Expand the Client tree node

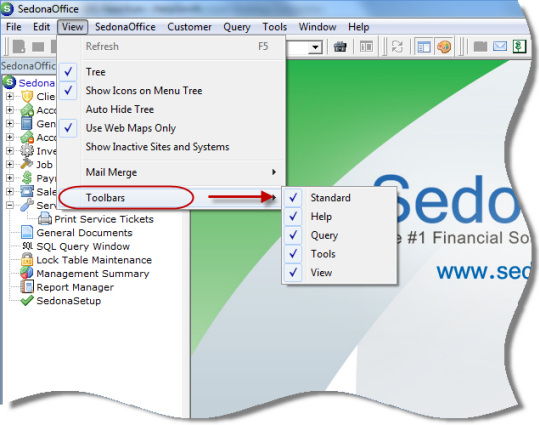coord(10,96)
